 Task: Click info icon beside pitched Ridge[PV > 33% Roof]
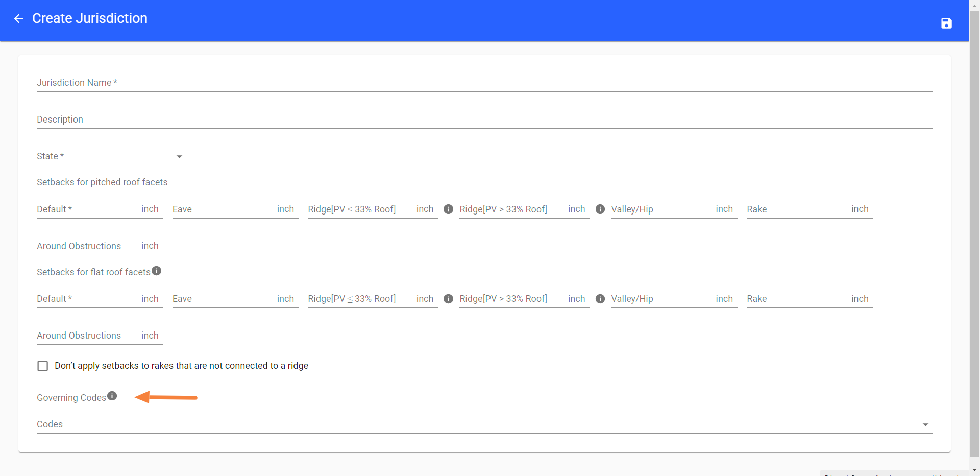coord(600,209)
